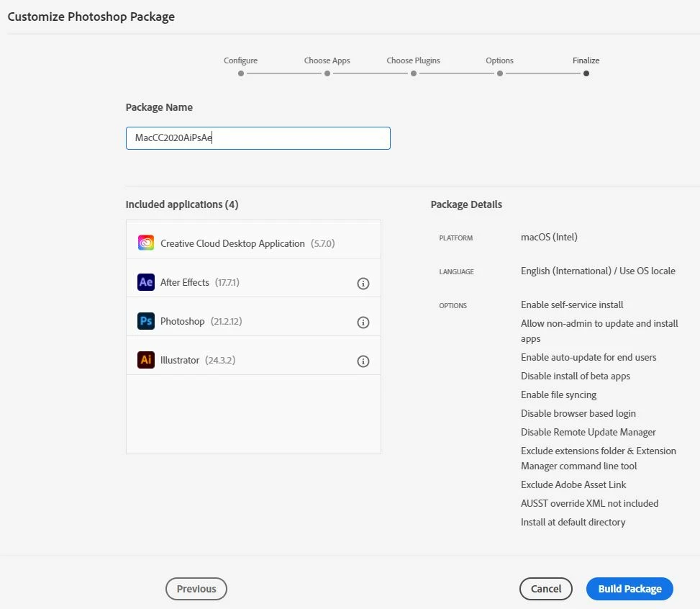Viewport: 700px width, 609px height.
Task: Go to the Choose Apps step
Action: coord(327,60)
